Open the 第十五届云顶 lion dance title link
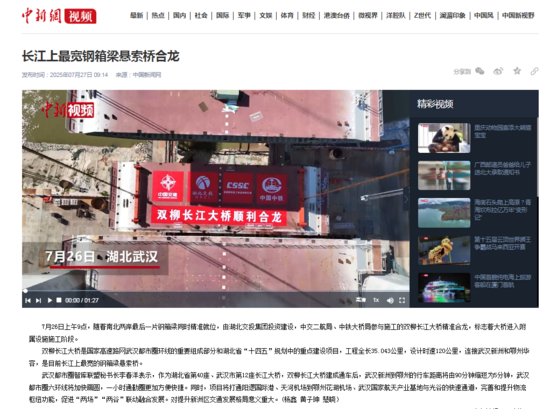 [502, 243]
